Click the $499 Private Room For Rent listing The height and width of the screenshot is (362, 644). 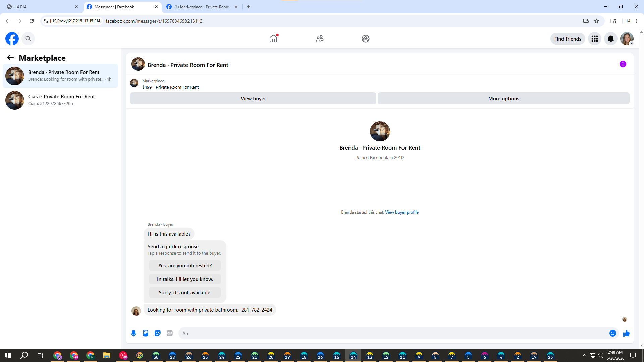(170, 87)
